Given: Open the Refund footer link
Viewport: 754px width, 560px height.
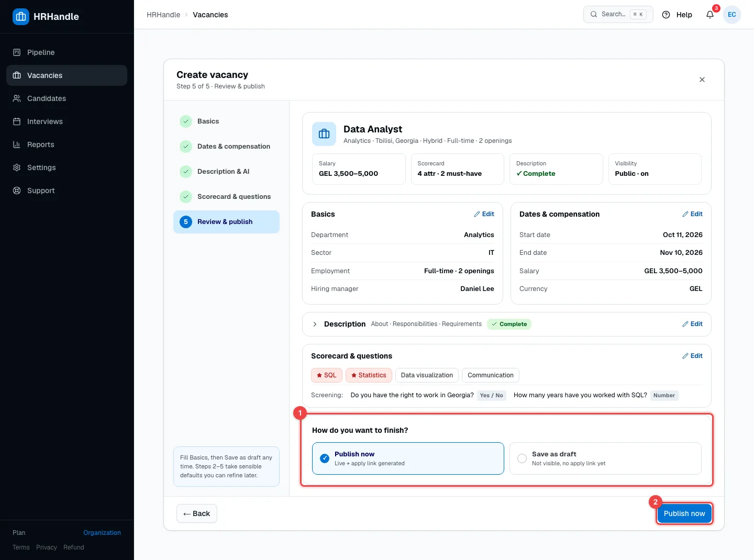Looking at the screenshot, I should coord(74,547).
